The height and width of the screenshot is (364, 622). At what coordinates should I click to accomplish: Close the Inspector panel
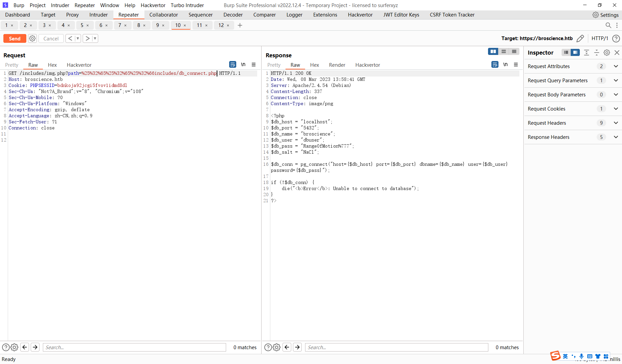click(617, 52)
